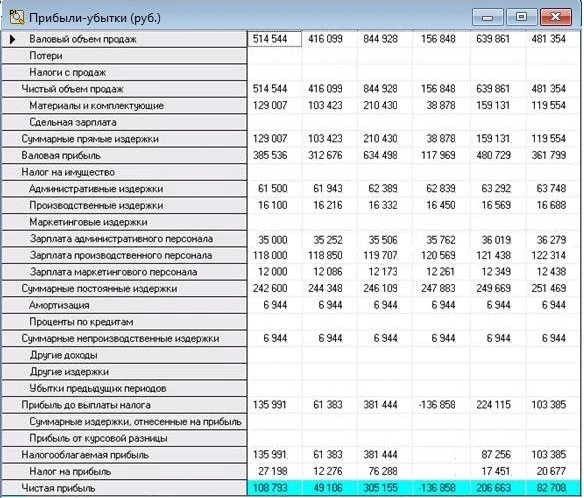584x498 pixels.
Task: Maximize the Прибыли-убытки window
Action: click(x=521, y=17)
